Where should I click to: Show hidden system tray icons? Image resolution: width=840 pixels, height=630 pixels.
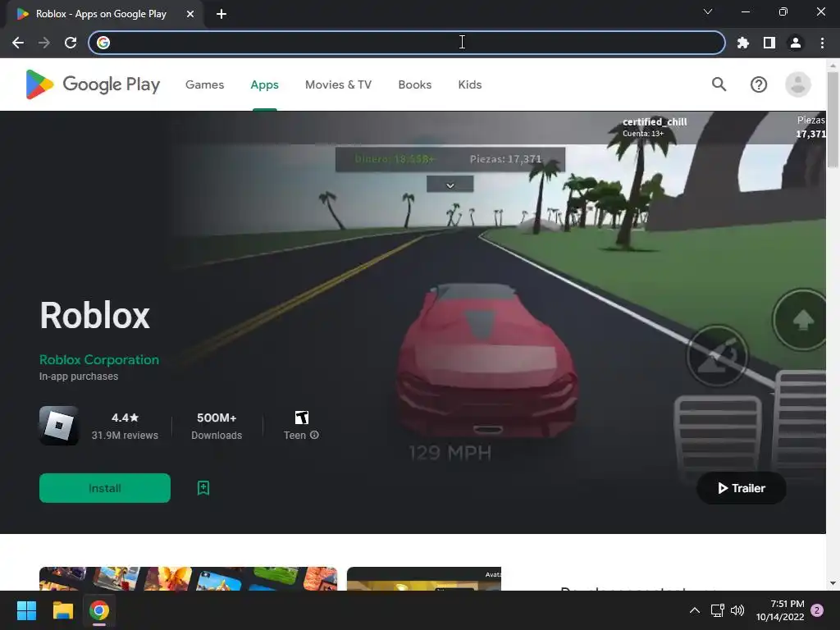[694, 610]
